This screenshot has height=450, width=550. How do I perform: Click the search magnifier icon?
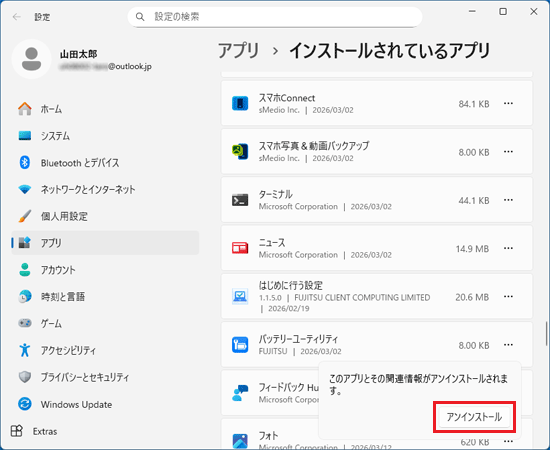click(x=140, y=17)
